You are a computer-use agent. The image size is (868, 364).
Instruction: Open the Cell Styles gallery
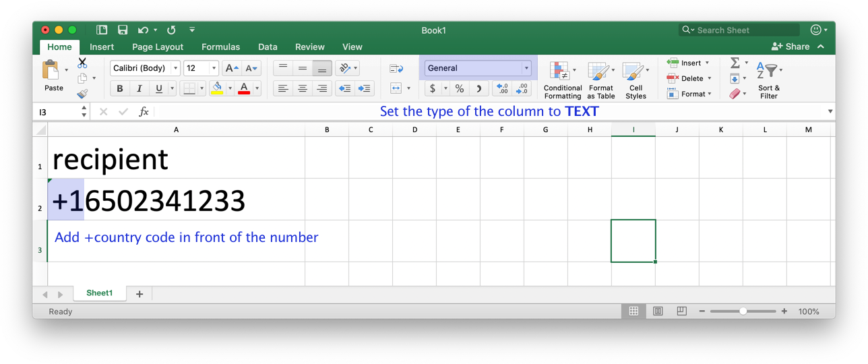[x=635, y=80]
